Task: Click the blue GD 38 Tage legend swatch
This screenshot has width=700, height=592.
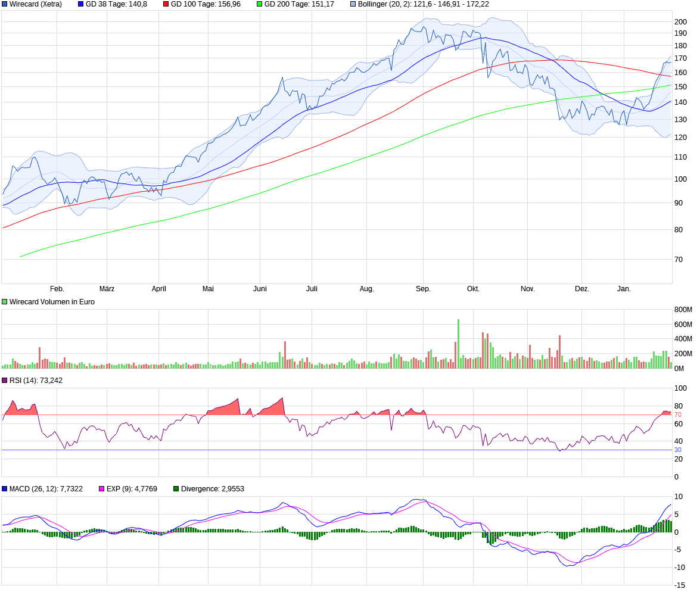Action: pos(81,4)
